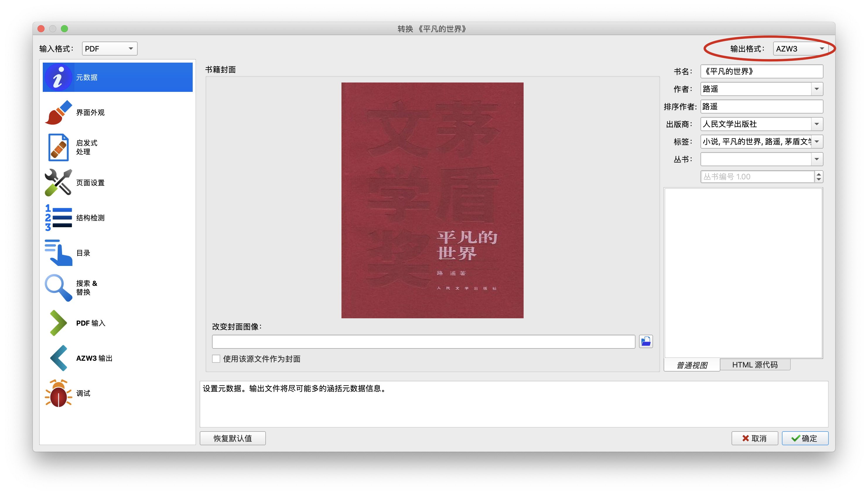This screenshot has height=495, width=868.
Task: Switch to HTML 源代码 tab
Action: click(754, 365)
